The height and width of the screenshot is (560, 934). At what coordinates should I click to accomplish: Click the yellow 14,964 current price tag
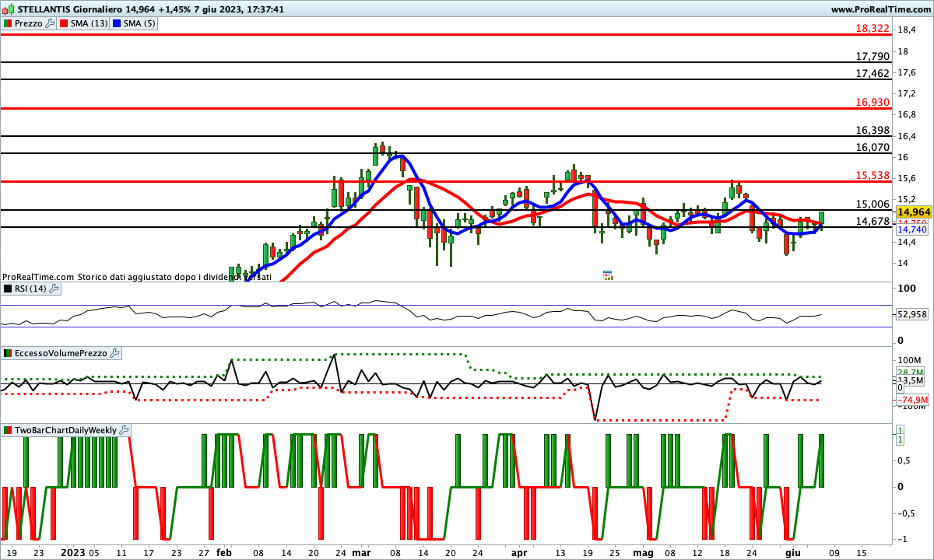[x=913, y=212]
